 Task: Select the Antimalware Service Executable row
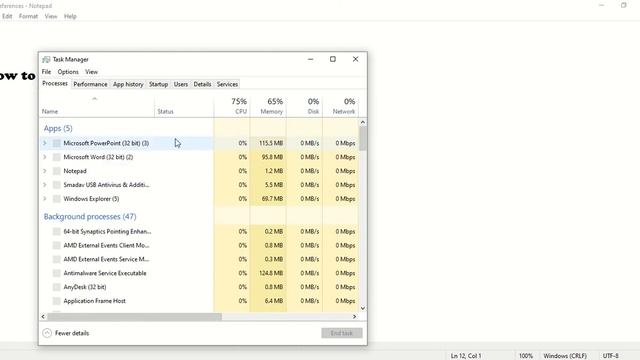tap(199, 273)
